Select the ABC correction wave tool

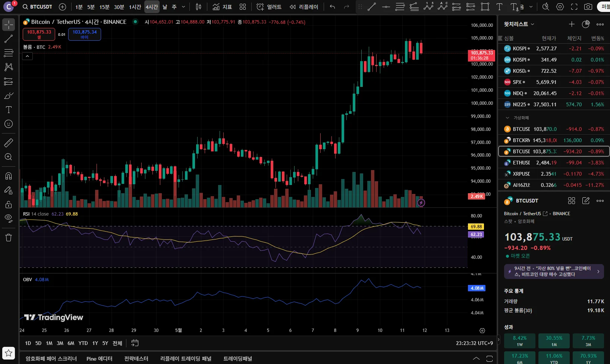click(443, 7)
